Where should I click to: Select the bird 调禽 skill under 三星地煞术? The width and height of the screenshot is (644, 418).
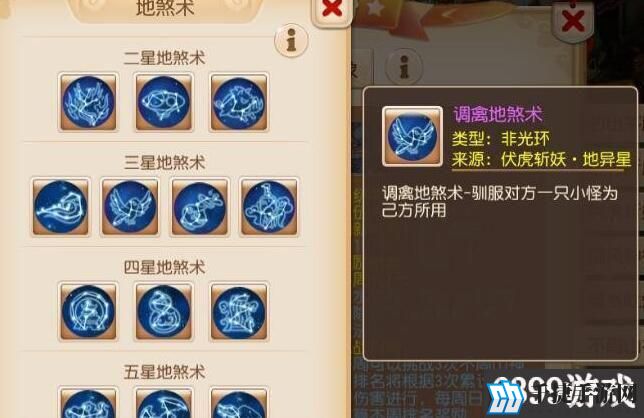pyautogui.click(x=130, y=207)
